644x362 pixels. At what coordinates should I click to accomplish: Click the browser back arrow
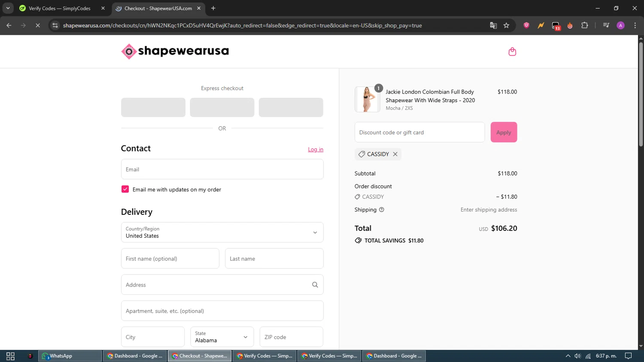click(x=9, y=25)
